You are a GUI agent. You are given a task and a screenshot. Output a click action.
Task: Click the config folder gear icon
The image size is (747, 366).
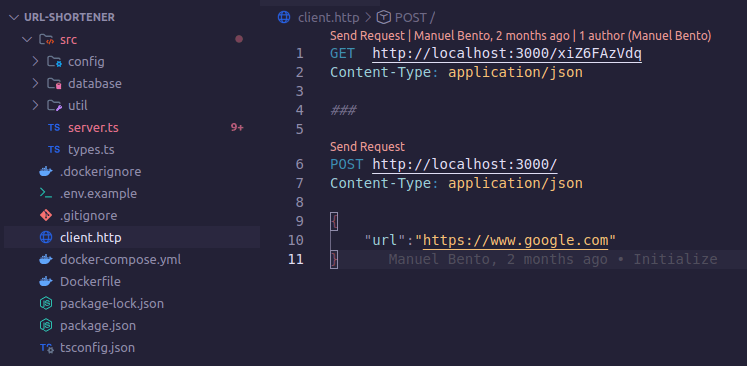[54, 61]
